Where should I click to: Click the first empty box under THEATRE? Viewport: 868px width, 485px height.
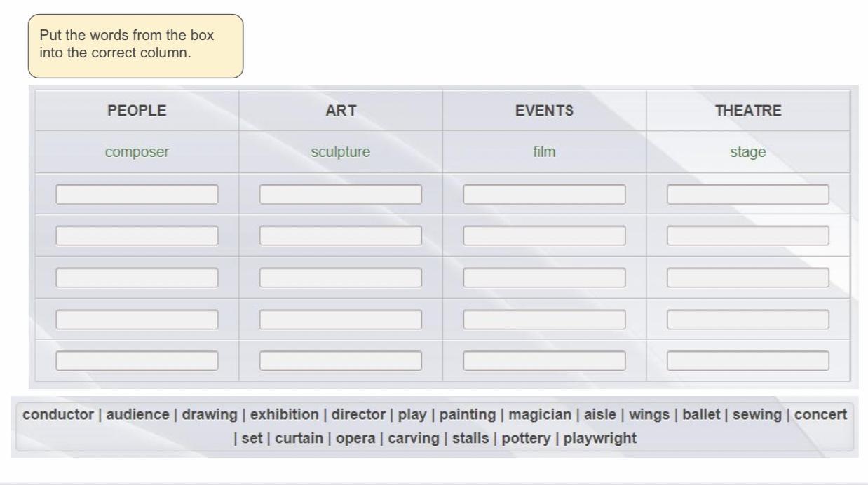click(748, 194)
